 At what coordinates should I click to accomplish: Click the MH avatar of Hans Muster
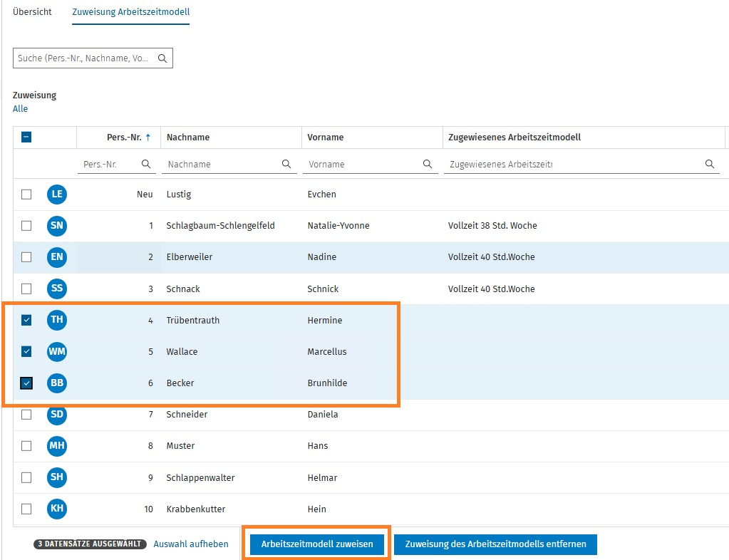57,446
